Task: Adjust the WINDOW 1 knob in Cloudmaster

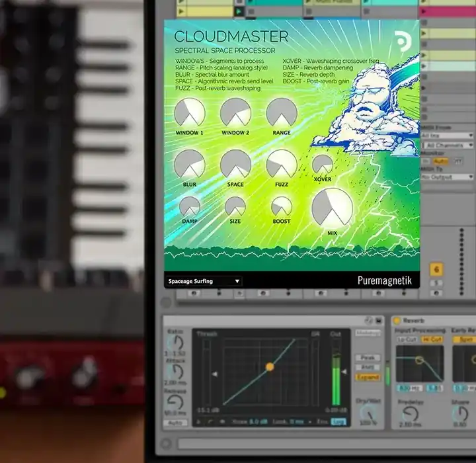Action: click(x=190, y=112)
